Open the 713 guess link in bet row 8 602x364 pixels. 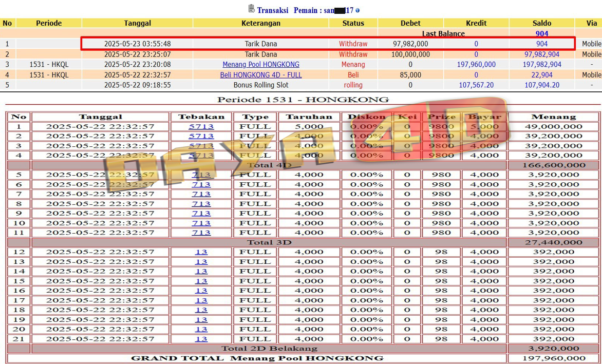click(x=201, y=204)
